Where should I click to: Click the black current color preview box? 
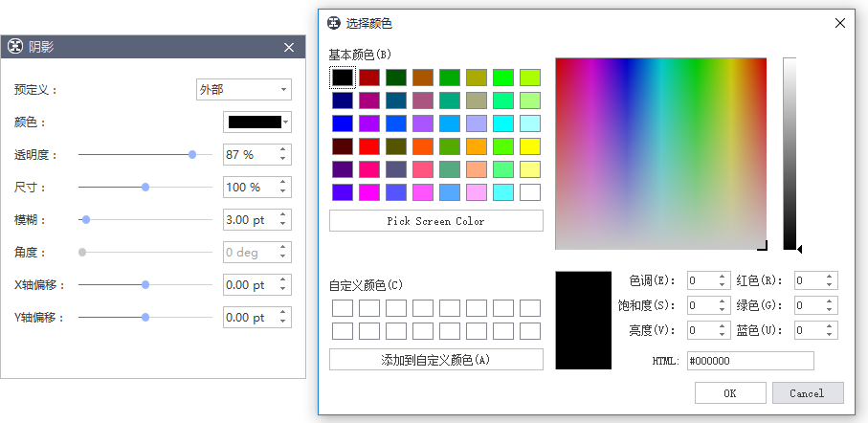click(x=584, y=320)
